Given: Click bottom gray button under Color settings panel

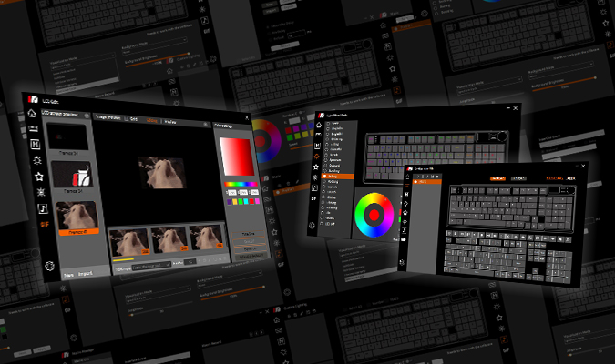Looking at the screenshot, I should tap(251, 256).
